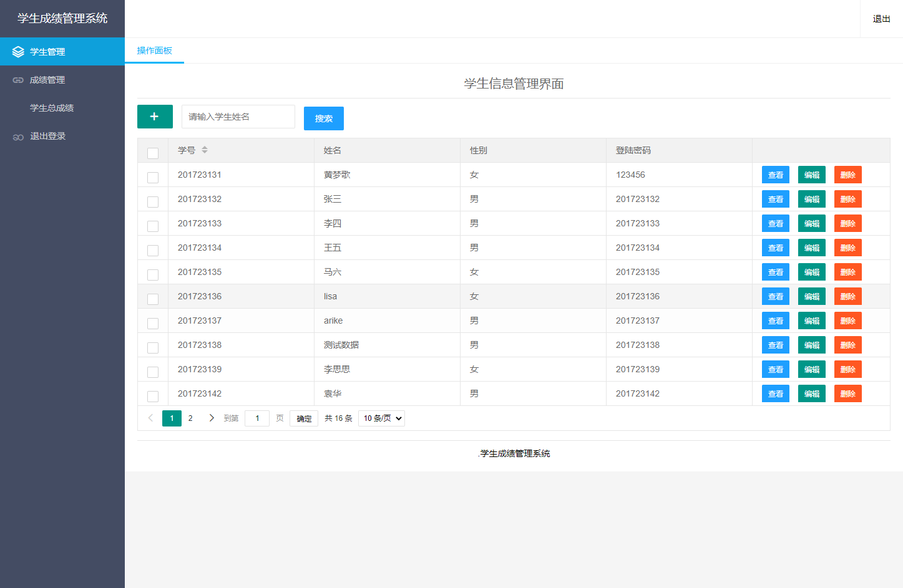The width and height of the screenshot is (903, 588).
Task: Click the icon beside 退出登录 in sidebar
Action: click(x=18, y=137)
